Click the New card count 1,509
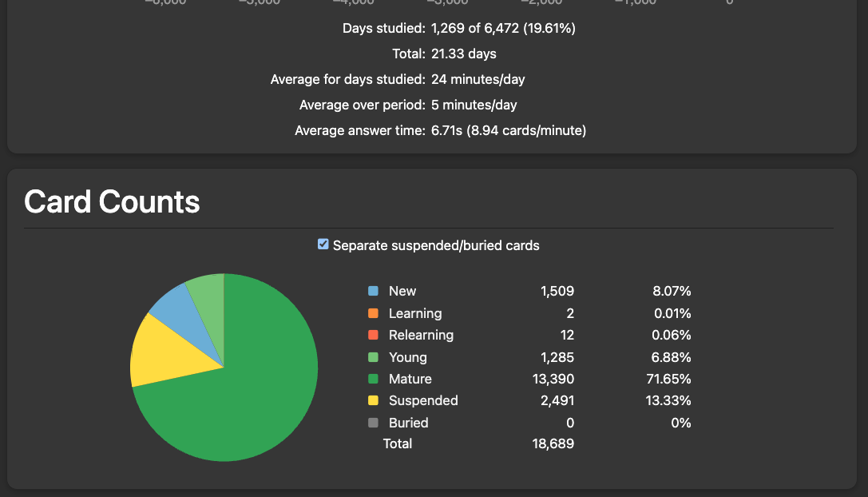 pyautogui.click(x=557, y=292)
